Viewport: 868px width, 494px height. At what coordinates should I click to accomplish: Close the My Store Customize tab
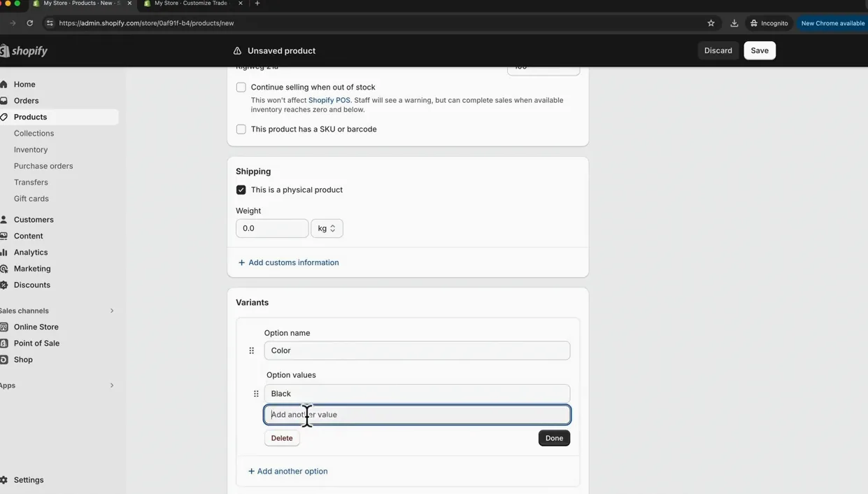pos(241,3)
